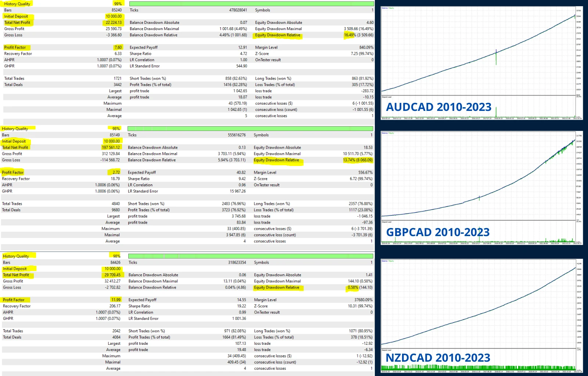Image resolution: width=588 pixels, height=376 pixels.
Task: Click the highlighted Profit Factor value 11.99
Action: 116,300
